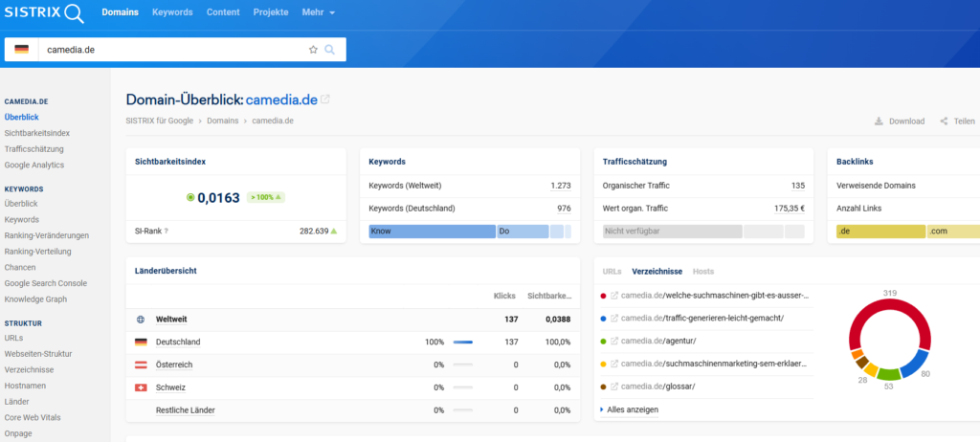
Task: Click the SISTRIX logo
Action: pos(44,12)
